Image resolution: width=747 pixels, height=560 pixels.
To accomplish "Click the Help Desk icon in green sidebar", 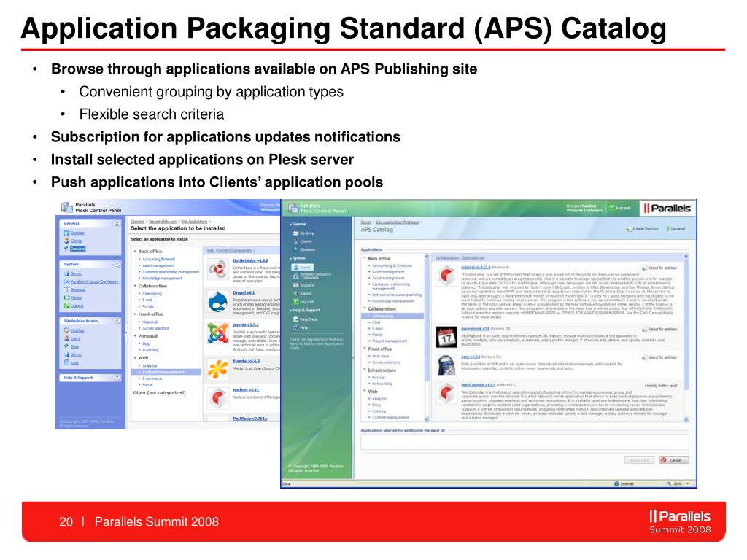I will [x=296, y=319].
